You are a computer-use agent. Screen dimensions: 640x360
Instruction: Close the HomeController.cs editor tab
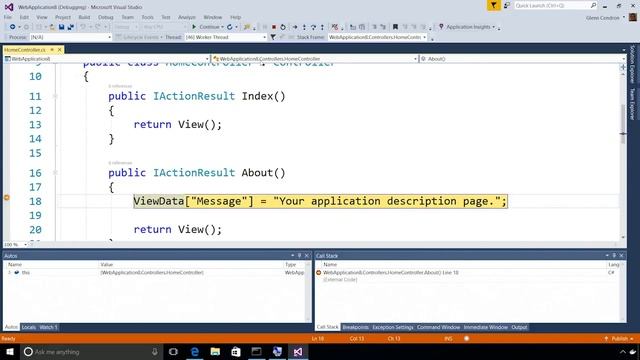[60, 50]
